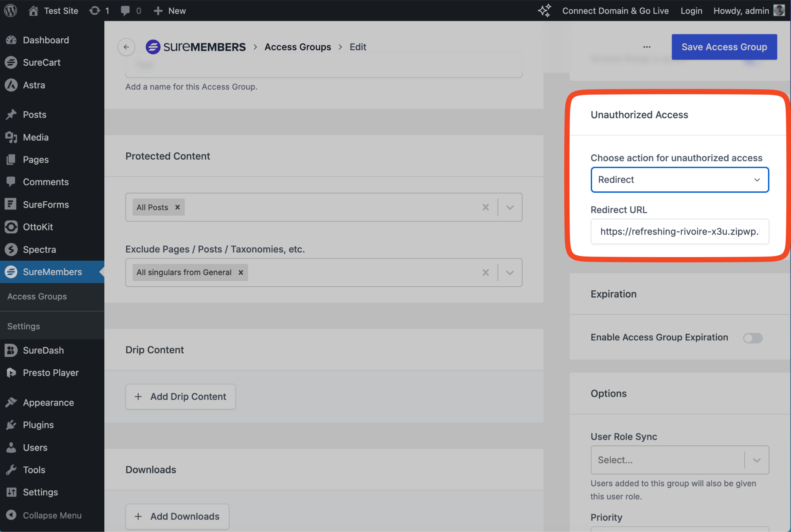
Task: Open SureMembers Settings submenu item
Action: point(24,326)
